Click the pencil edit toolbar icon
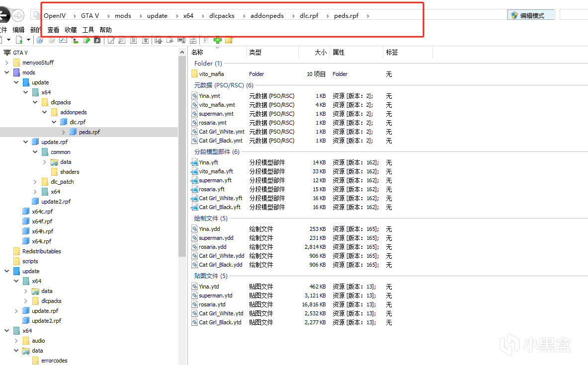This screenshot has height=365, width=588. pos(111,40)
